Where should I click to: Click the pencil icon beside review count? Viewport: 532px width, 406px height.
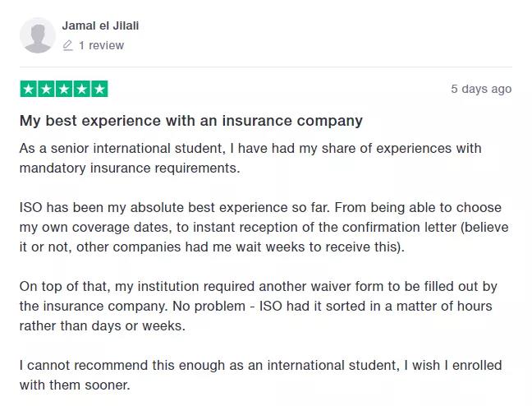point(68,46)
